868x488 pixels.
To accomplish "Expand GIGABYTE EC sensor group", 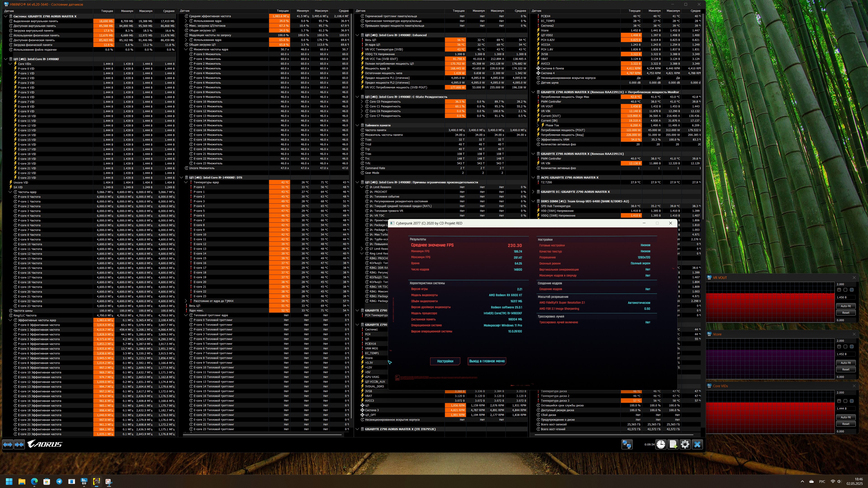I will coord(533,192).
